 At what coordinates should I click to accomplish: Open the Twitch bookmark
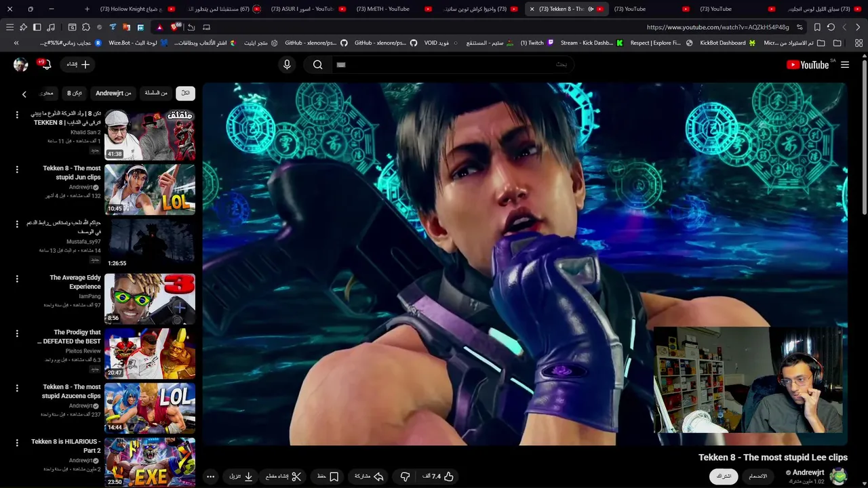537,43
